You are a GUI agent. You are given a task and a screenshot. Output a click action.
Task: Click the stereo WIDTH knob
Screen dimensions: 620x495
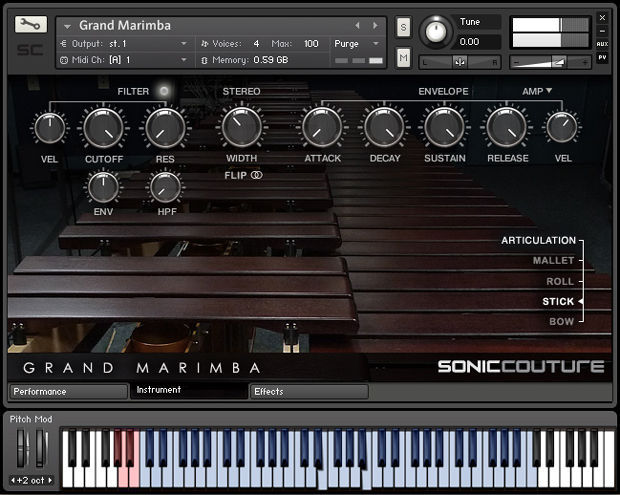pos(242,127)
